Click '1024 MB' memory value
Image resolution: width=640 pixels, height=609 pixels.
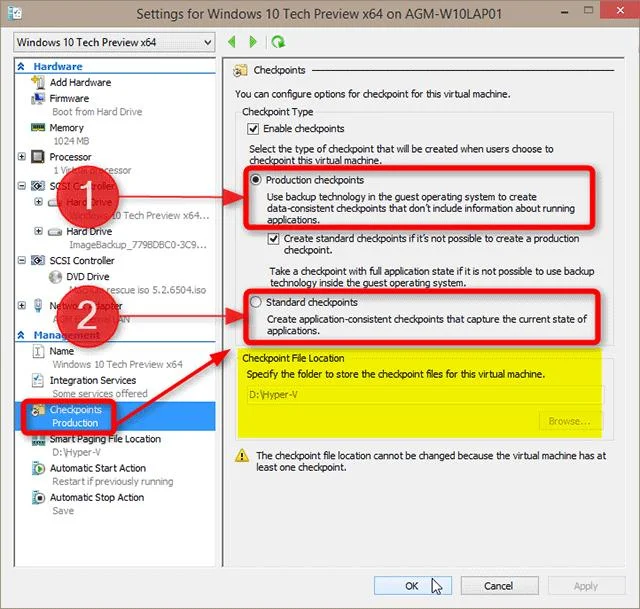71,141
